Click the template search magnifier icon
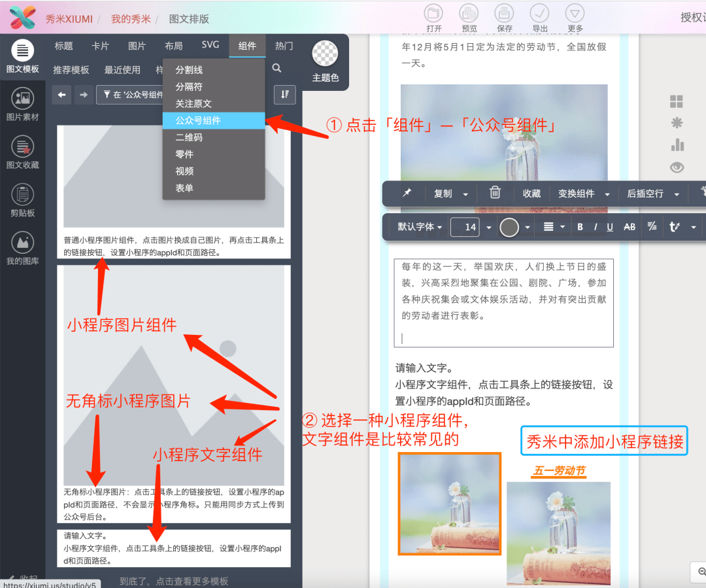The height and width of the screenshot is (588, 706). 277,68
